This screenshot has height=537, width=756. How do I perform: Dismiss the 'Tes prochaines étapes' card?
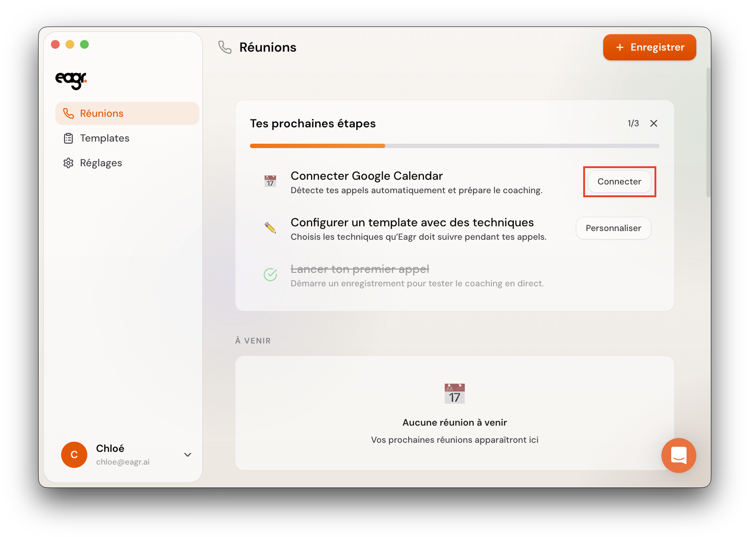(653, 123)
